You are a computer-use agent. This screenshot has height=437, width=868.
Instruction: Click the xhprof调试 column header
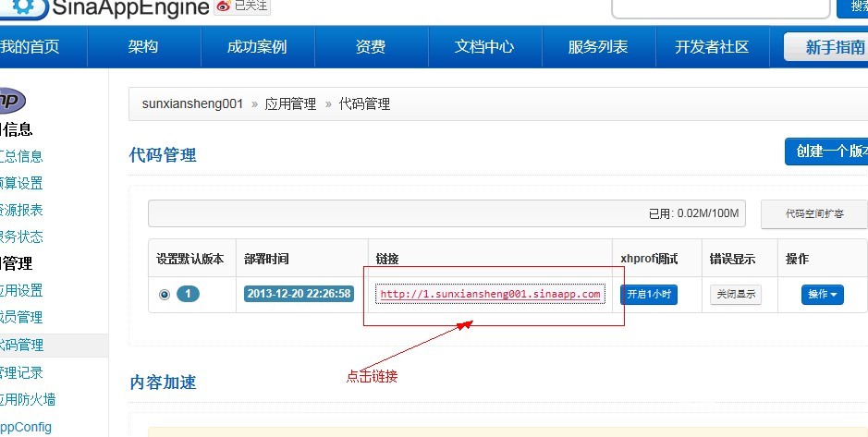pos(649,259)
